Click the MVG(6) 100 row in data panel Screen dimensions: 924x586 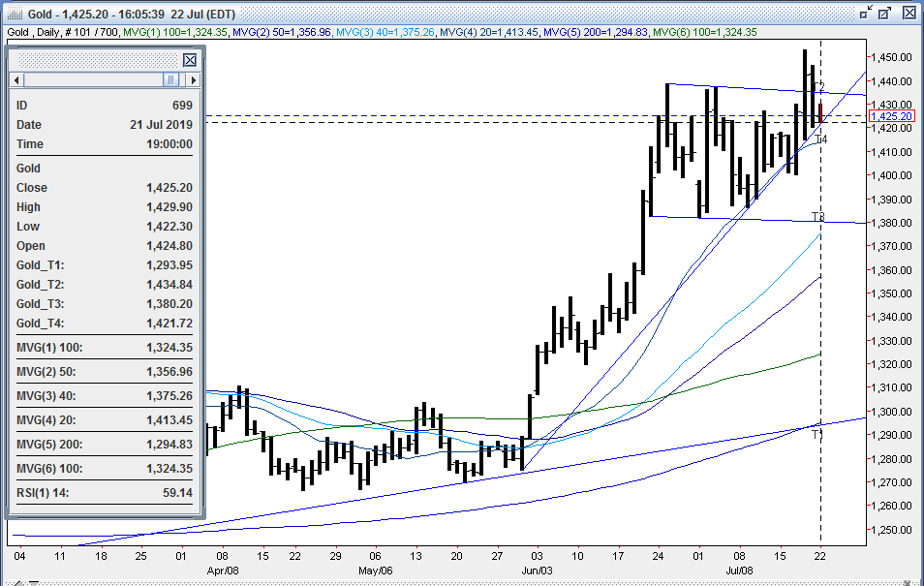(x=105, y=469)
